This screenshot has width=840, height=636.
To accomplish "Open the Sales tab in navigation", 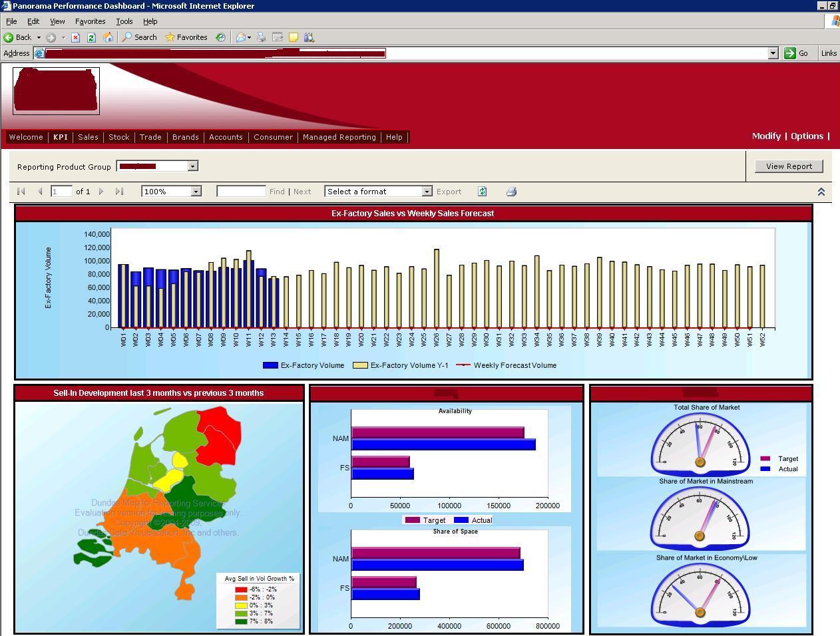I will (x=88, y=137).
